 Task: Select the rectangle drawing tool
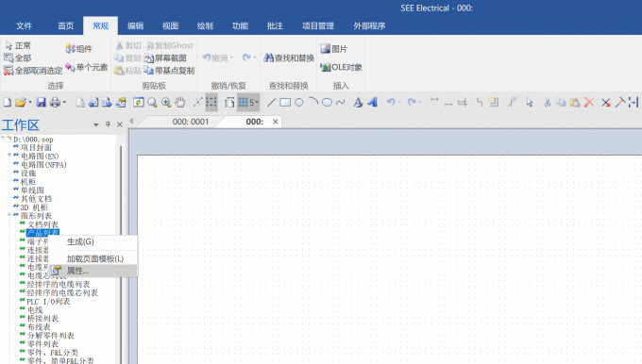[x=285, y=102]
